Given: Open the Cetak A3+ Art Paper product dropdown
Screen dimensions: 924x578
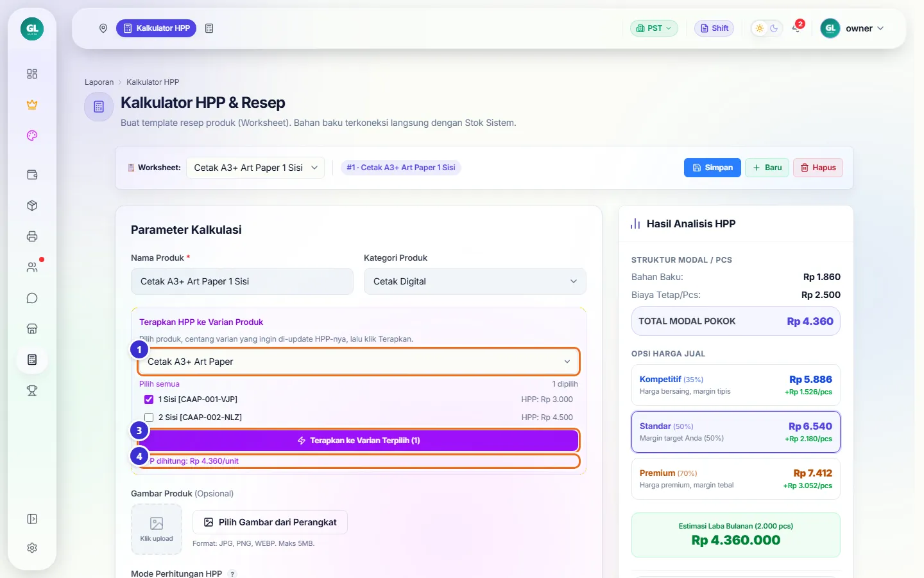Looking at the screenshot, I should click(x=359, y=362).
